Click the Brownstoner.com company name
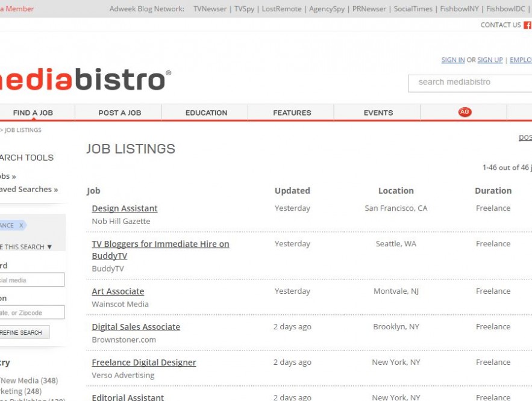This screenshot has width=532, height=401. pos(124,340)
